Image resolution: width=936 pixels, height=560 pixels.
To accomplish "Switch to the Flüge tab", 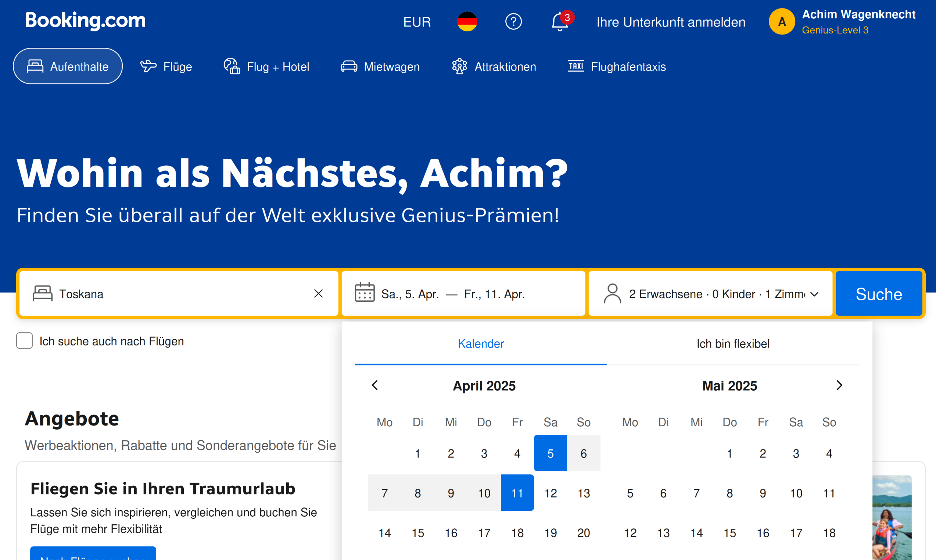I will coord(166,67).
